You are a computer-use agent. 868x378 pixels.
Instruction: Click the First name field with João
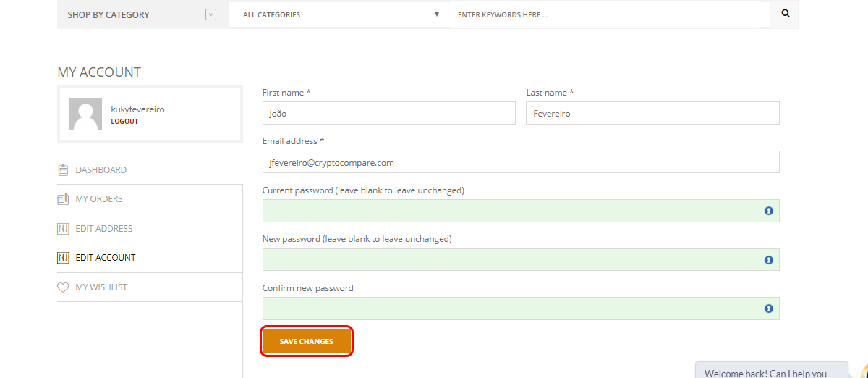(389, 113)
